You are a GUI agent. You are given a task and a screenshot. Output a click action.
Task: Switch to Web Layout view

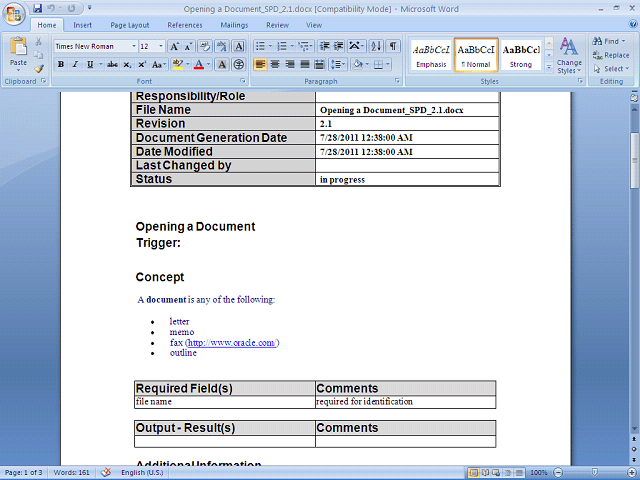tap(496, 473)
